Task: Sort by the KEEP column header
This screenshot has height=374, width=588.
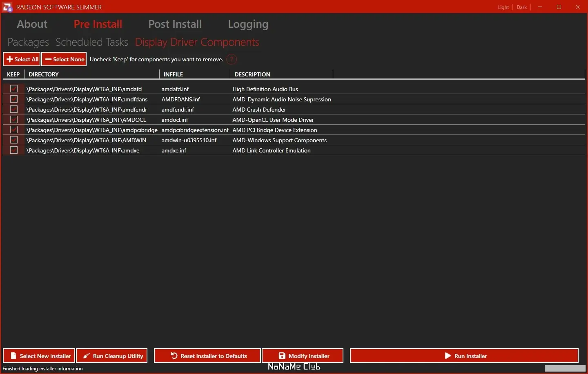Action: pos(13,74)
